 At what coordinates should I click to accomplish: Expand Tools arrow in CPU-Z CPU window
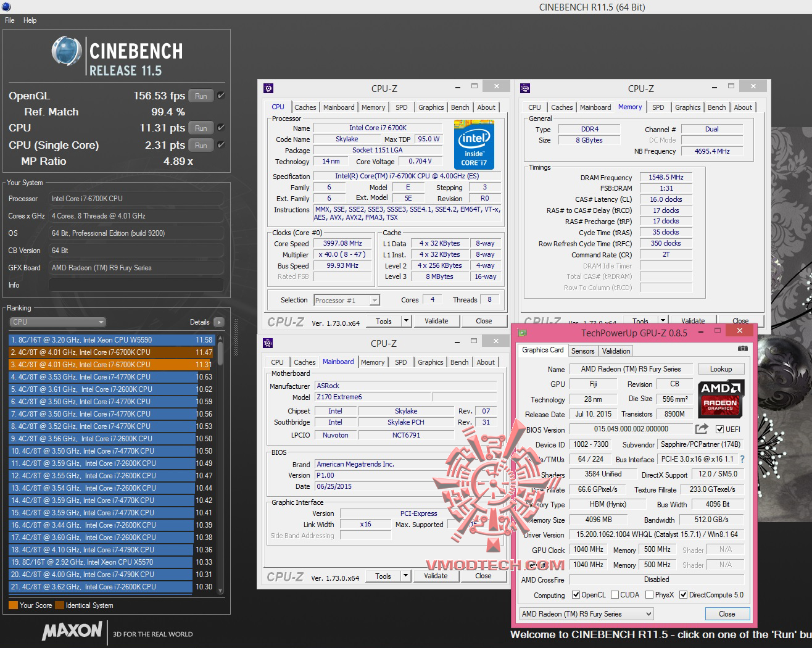pyautogui.click(x=406, y=321)
